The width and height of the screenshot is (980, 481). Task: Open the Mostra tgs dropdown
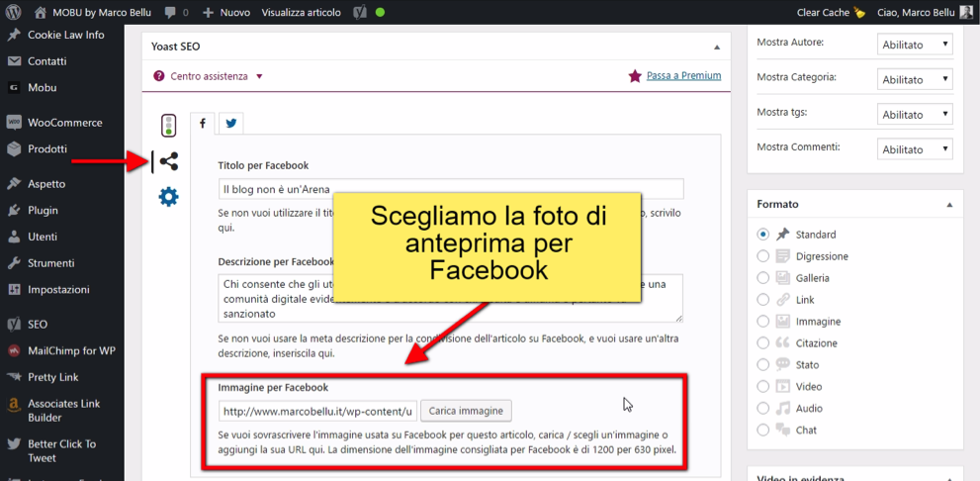coord(915,115)
